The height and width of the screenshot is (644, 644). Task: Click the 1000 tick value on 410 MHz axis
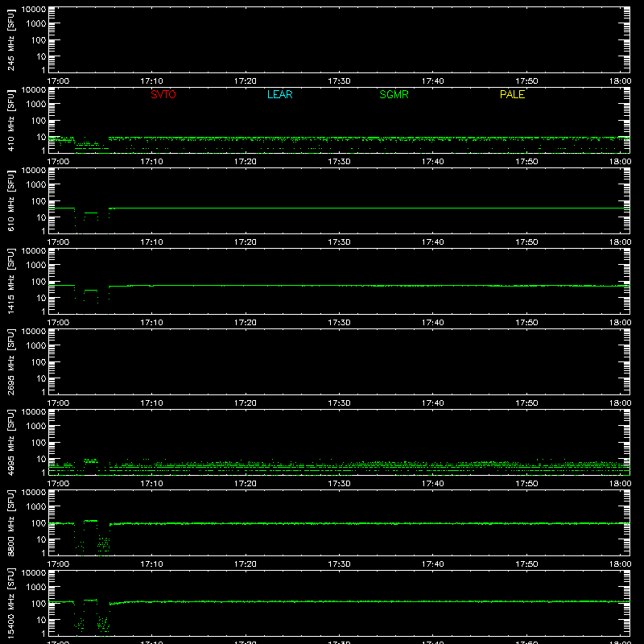click(x=36, y=105)
